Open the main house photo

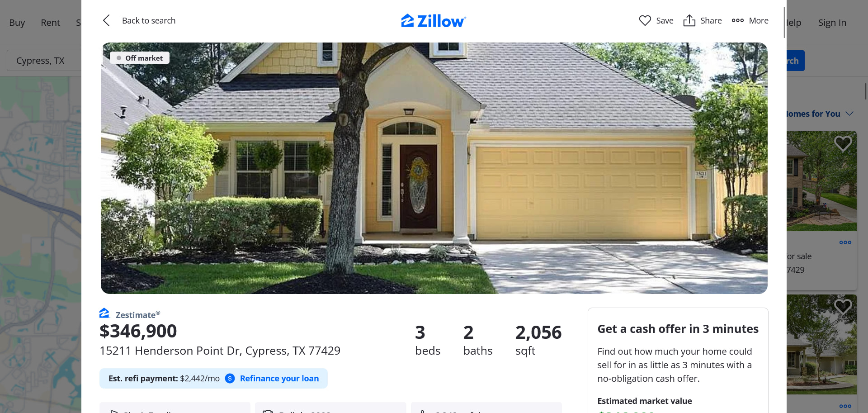coord(434,168)
